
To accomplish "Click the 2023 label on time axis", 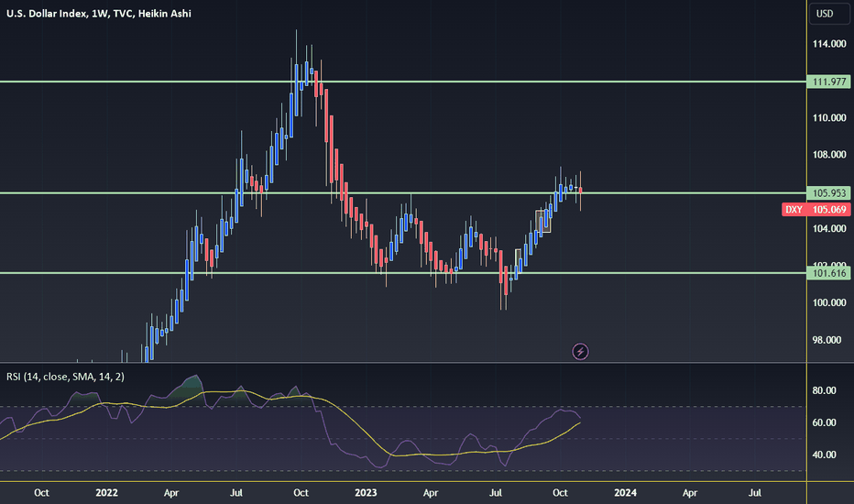I will tap(366, 493).
